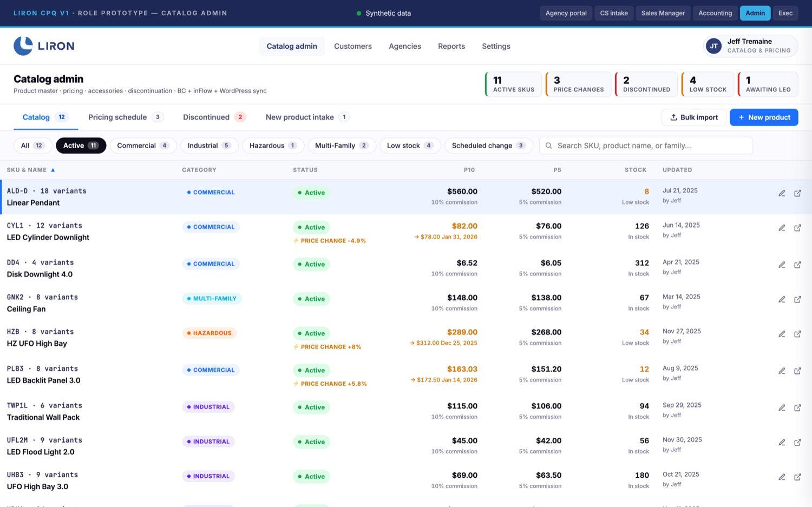
Task: Edit the HZB HZ UFO High Bay row
Action: 782,334
